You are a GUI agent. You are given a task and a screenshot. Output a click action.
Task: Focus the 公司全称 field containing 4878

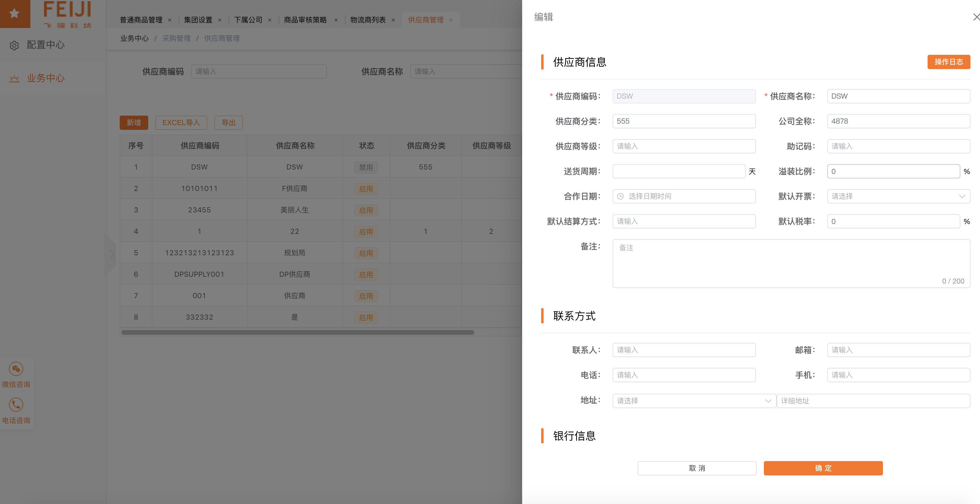coord(899,122)
